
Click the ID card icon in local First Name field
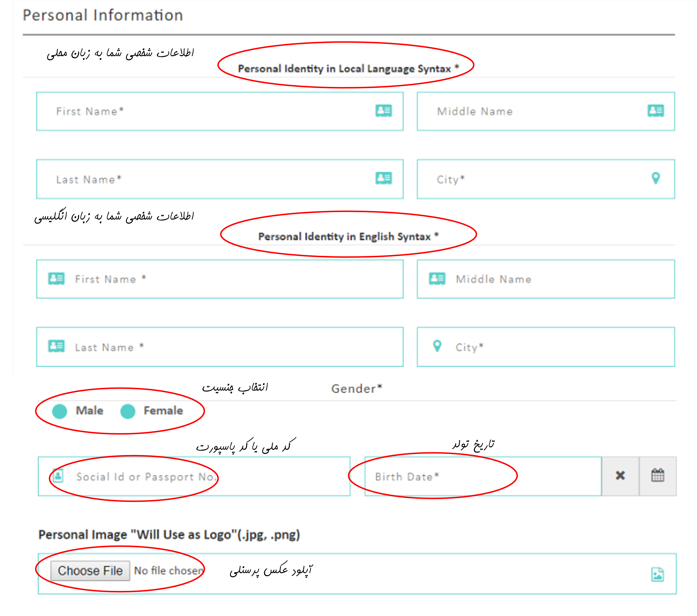coord(384,111)
